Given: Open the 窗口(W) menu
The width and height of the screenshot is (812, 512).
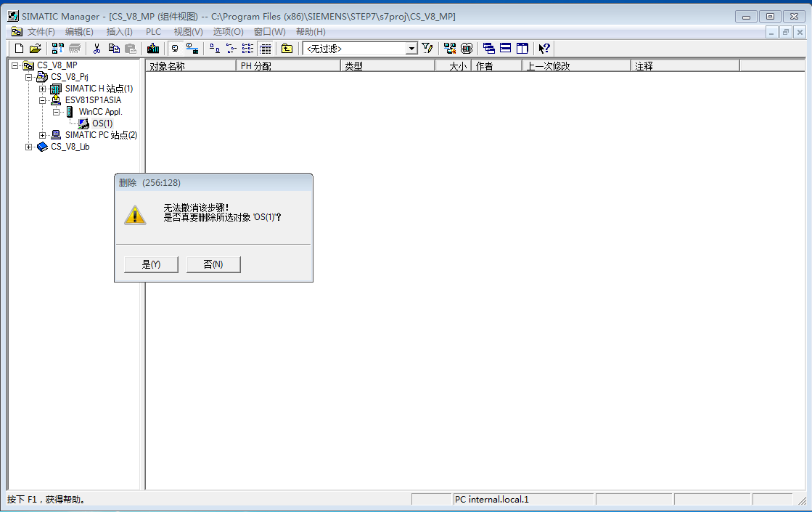Looking at the screenshot, I should (x=270, y=32).
